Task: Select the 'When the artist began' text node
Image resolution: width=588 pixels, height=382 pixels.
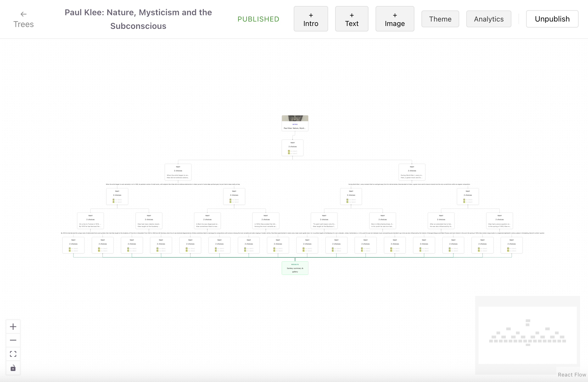Action: pos(178,172)
